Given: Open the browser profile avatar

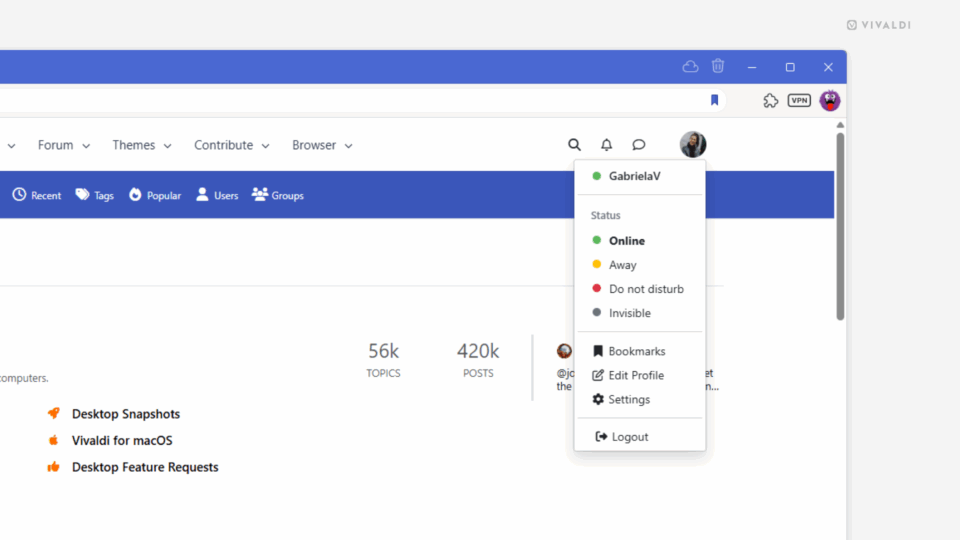Looking at the screenshot, I should pyautogui.click(x=830, y=100).
